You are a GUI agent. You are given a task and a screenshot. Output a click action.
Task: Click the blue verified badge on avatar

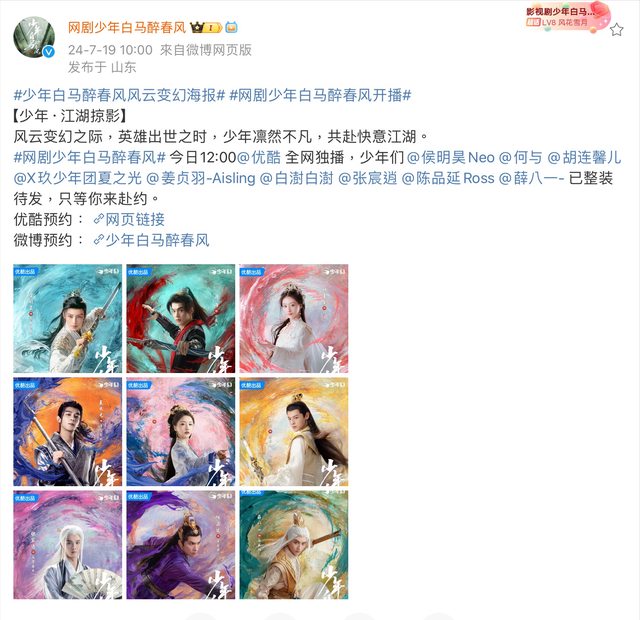[49, 51]
